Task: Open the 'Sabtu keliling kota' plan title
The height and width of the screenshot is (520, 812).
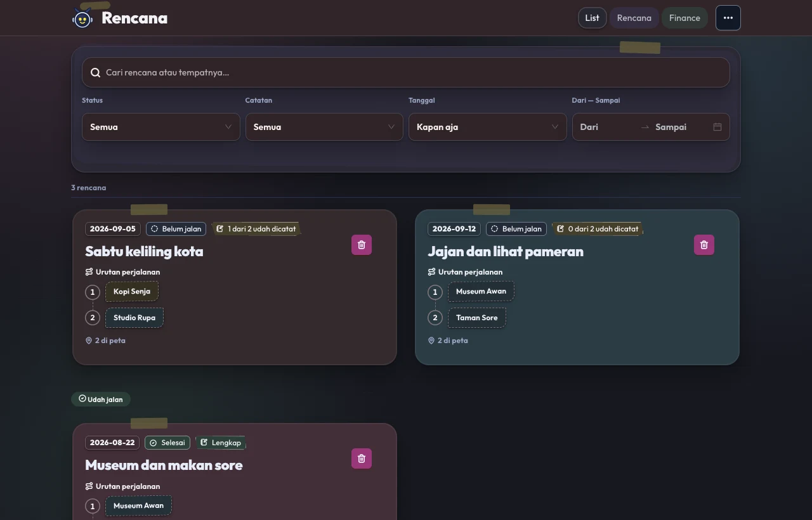Action: coord(144,251)
